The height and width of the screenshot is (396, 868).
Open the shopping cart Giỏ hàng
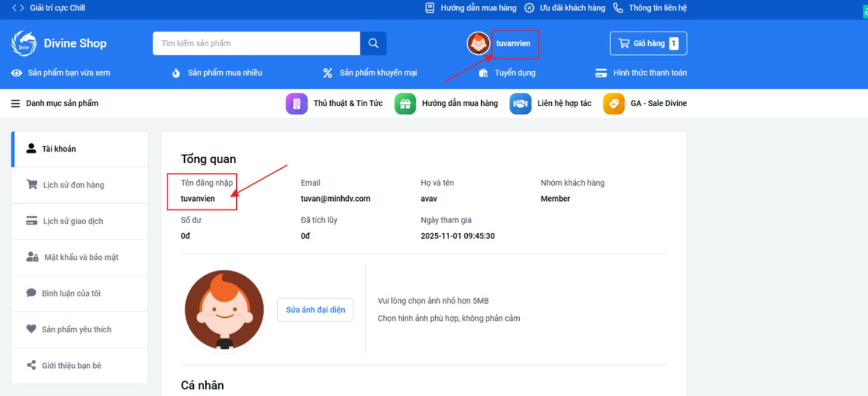click(648, 43)
